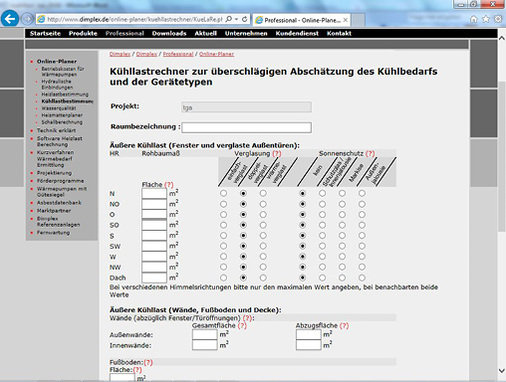506x382 pixels.
Task: Click the Raumbezeichnung text field
Action: [247, 127]
